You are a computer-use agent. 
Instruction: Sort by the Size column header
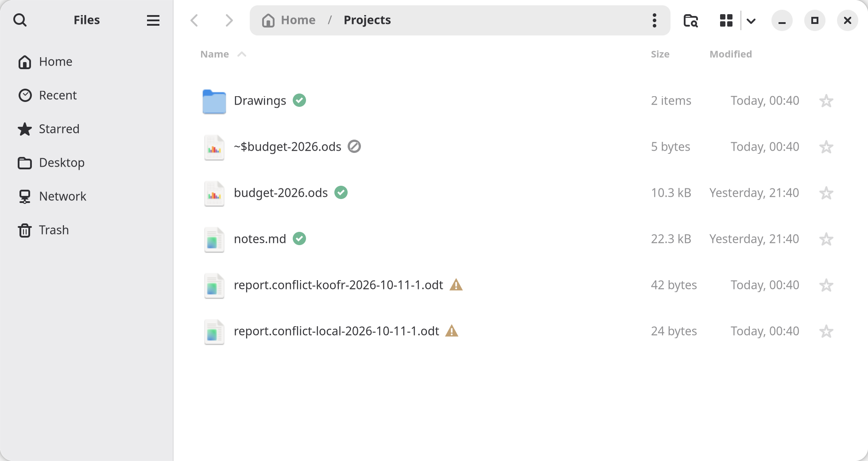click(x=660, y=54)
